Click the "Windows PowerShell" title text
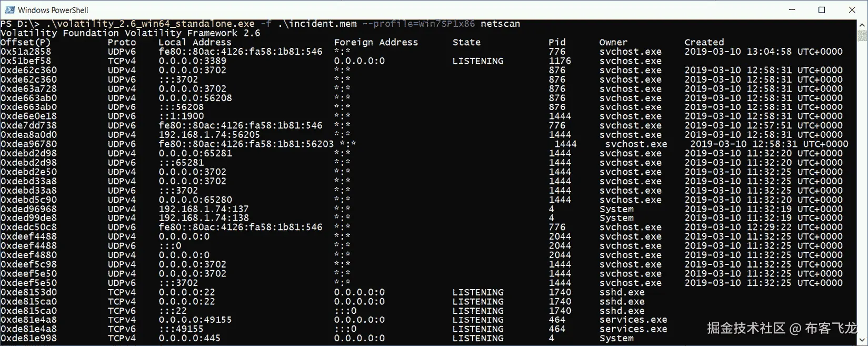 tap(53, 10)
